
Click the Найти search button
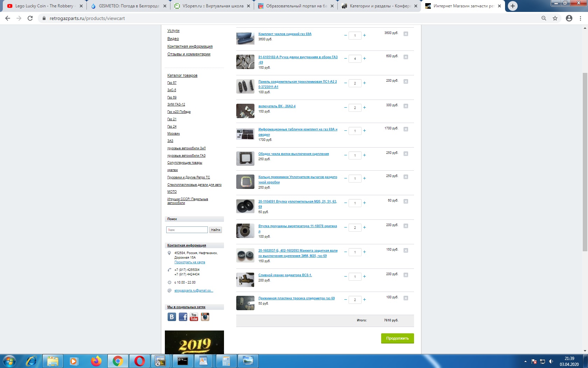(x=216, y=230)
